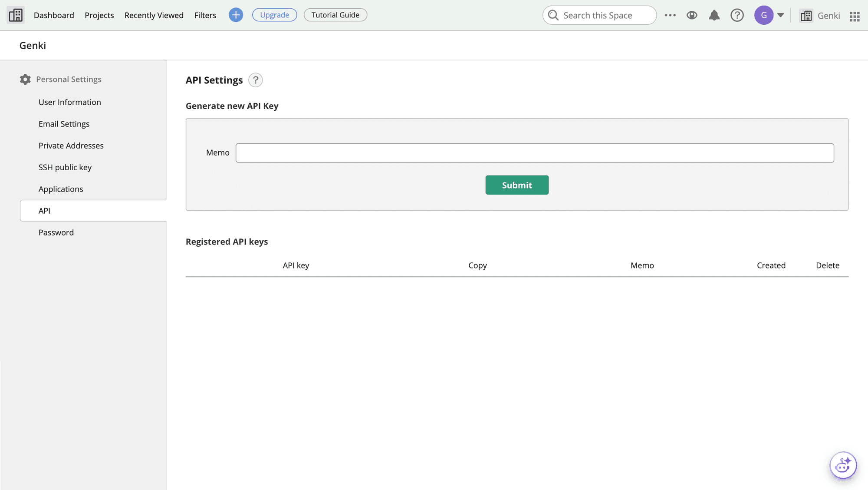Open the help question mark icon in top bar

737,15
